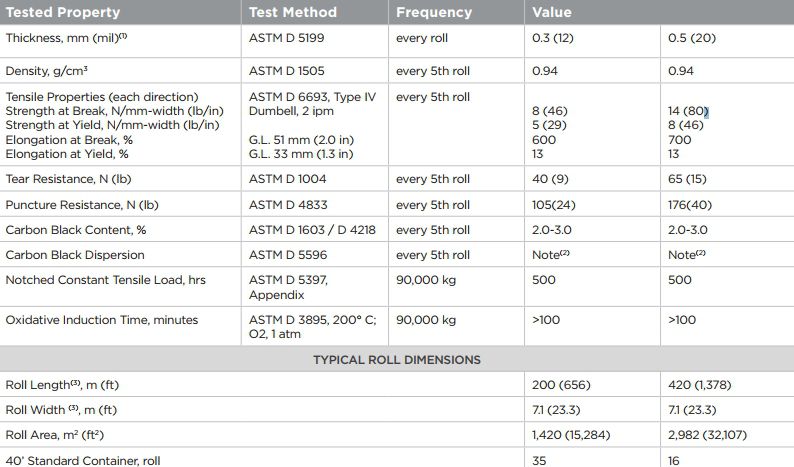Click the Tear Resistance, N (lb) label
The height and width of the screenshot is (467, 794).
click(68, 179)
